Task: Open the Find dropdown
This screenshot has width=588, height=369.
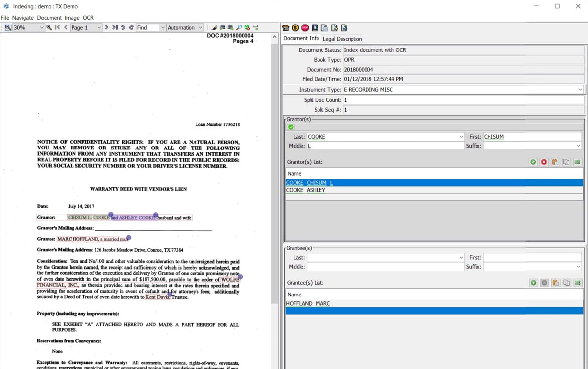Action: [x=163, y=28]
